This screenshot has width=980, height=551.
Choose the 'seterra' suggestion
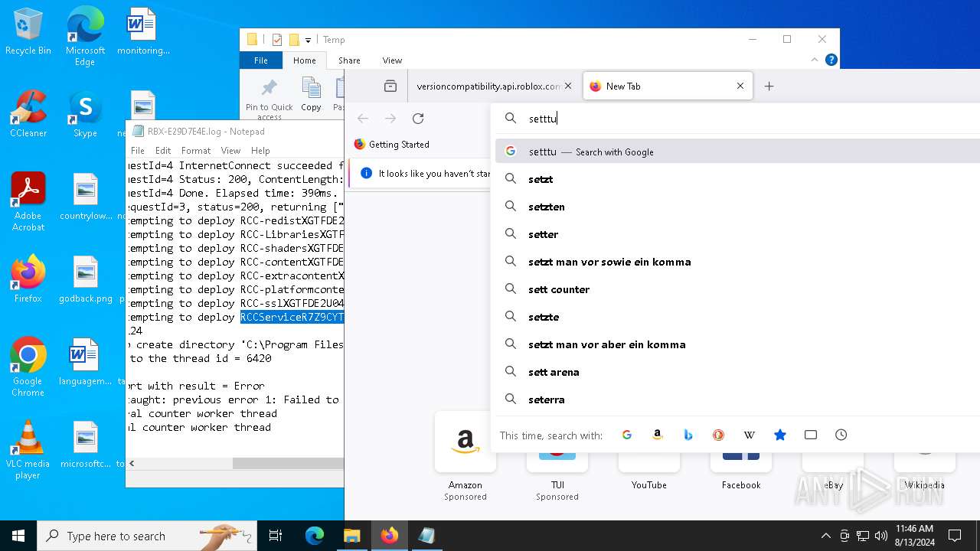(x=737, y=399)
